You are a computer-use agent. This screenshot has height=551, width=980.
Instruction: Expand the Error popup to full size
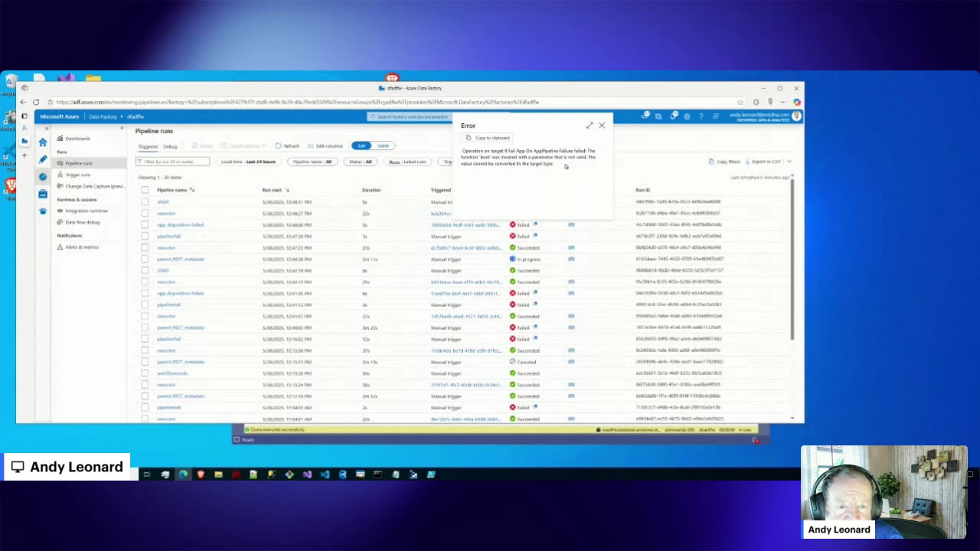590,126
